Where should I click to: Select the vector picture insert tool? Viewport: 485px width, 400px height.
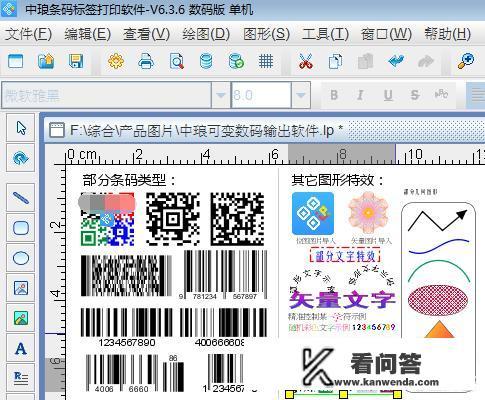21,318
